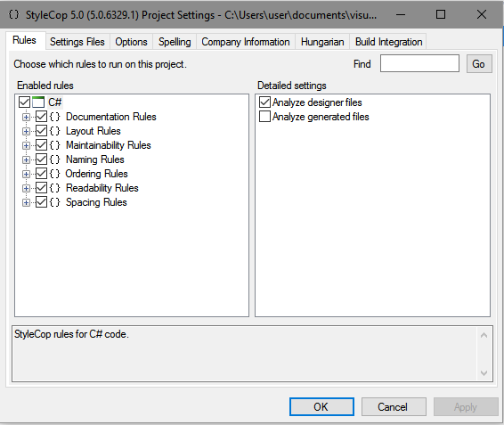Confirm settings with OK button
Viewport: 504px width, 425px height.
(x=321, y=406)
